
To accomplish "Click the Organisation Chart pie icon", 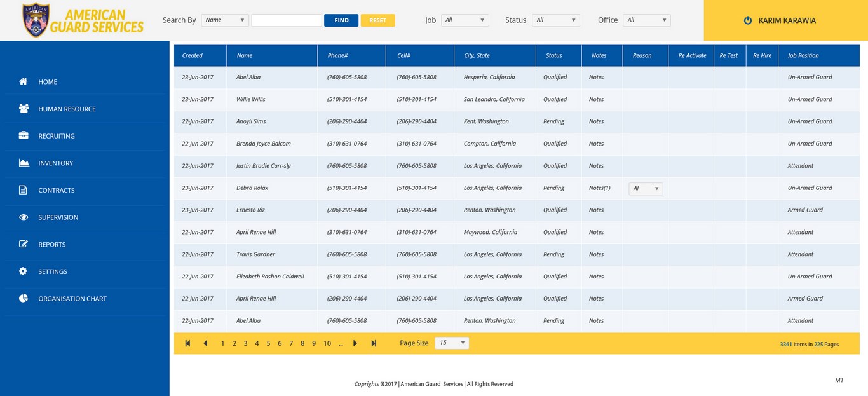I will pyautogui.click(x=24, y=298).
